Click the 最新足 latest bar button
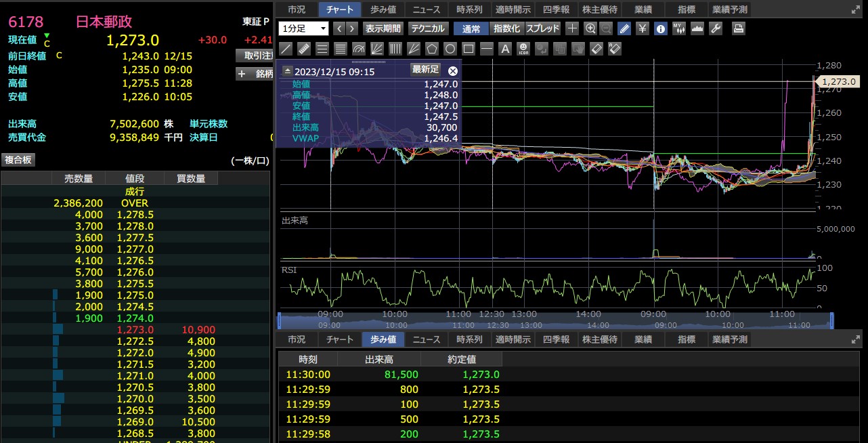The image size is (868, 443). [x=426, y=69]
